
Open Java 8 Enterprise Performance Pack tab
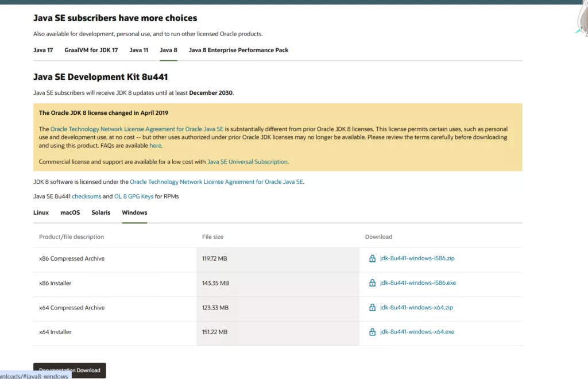coord(238,50)
